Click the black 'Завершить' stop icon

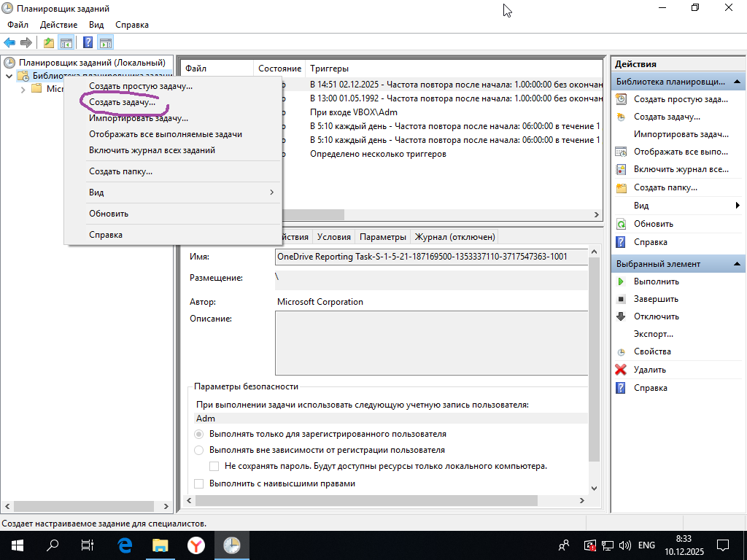pos(621,299)
